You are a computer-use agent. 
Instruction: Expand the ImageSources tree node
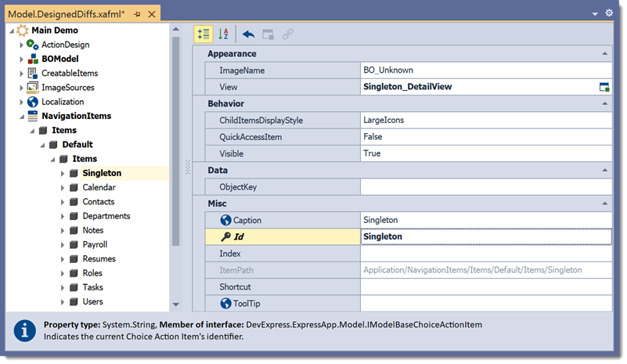(x=21, y=88)
